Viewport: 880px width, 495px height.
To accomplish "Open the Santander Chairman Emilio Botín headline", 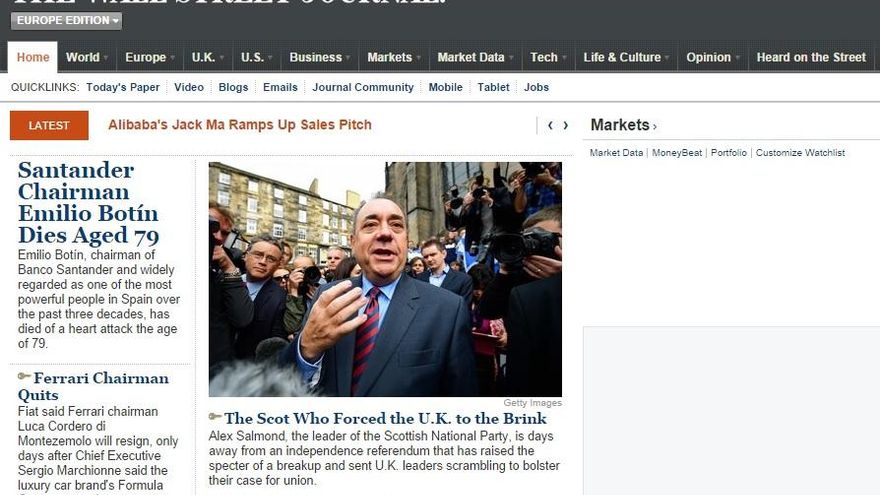I will coord(88,203).
